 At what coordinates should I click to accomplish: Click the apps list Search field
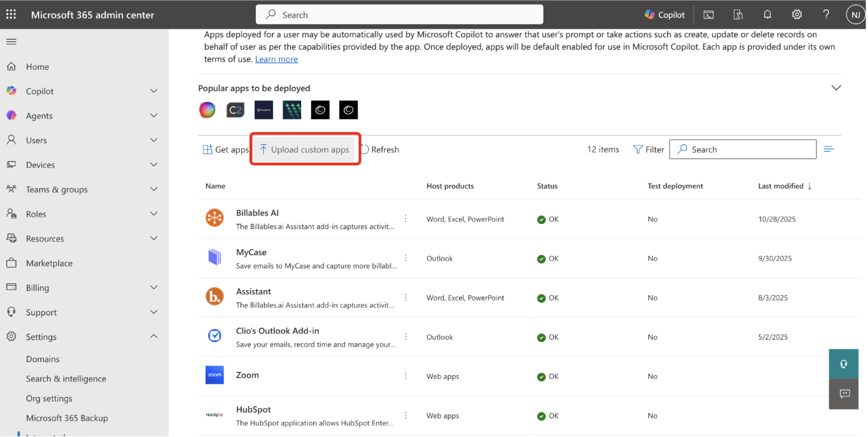coord(743,149)
